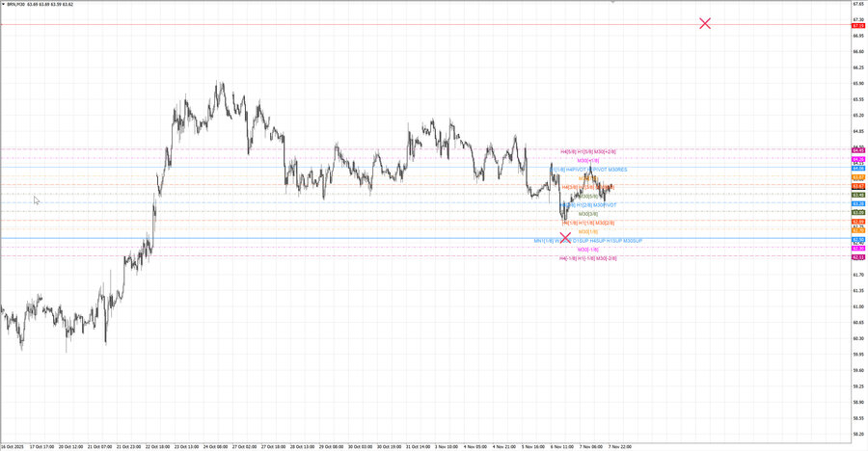Click the red X marker on the blue support line

tap(565, 237)
